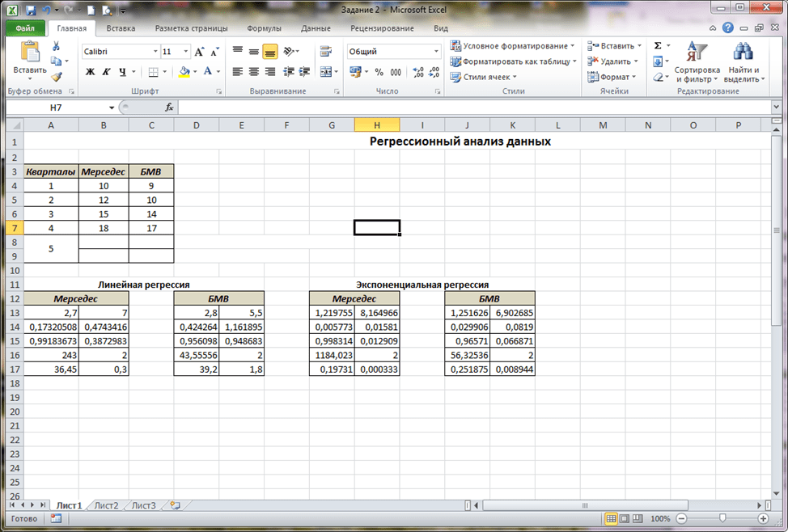Open the Формулы ribbon tab
This screenshot has height=532, width=788.
264,28
